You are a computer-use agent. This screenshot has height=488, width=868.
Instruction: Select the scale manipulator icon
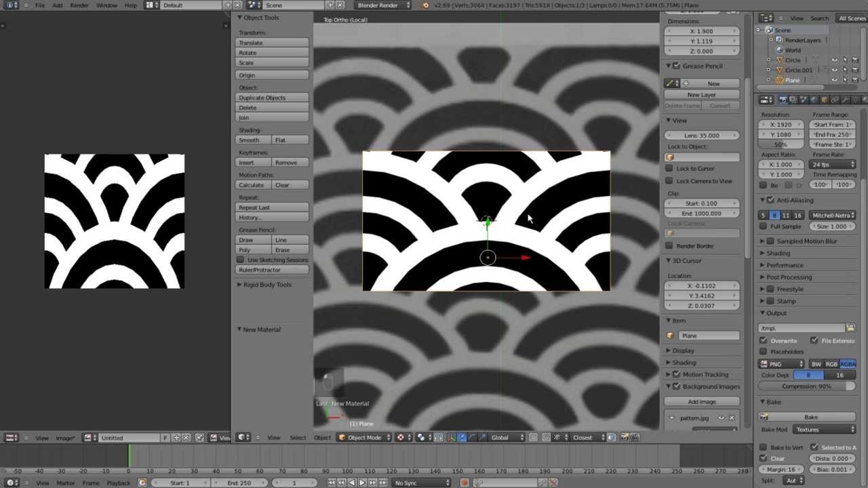click(483, 437)
